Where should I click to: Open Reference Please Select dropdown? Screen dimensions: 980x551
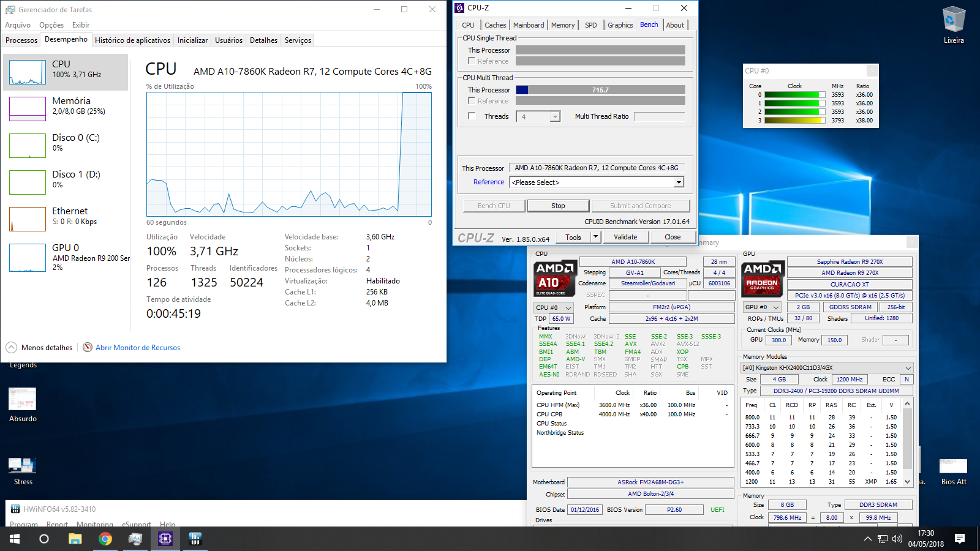pyautogui.click(x=679, y=182)
